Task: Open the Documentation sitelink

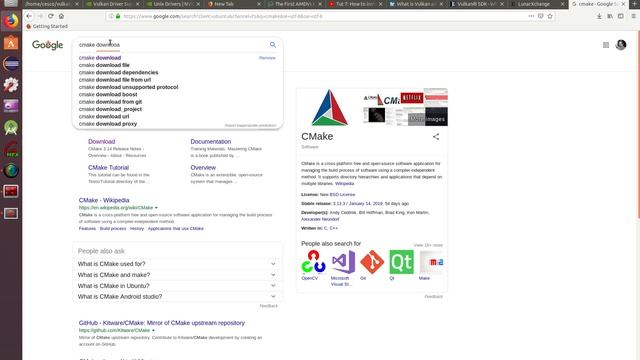Action: click(x=211, y=142)
